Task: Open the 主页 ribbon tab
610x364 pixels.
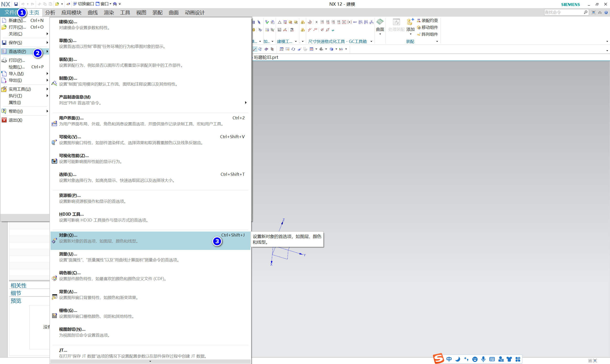Action: tap(34, 13)
